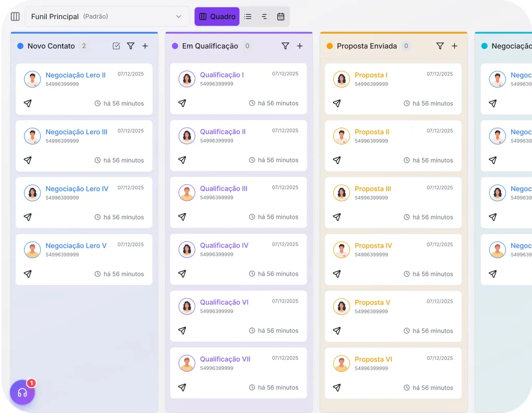Viewport: 532px width, 413px height.
Task: Click the Proposta IV card title
Action: (x=373, y=246)
